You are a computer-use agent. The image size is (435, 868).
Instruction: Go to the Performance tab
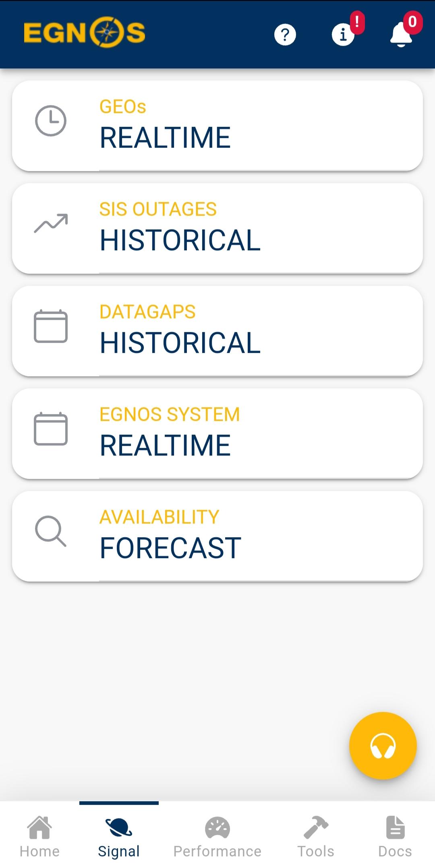[217, 836]
